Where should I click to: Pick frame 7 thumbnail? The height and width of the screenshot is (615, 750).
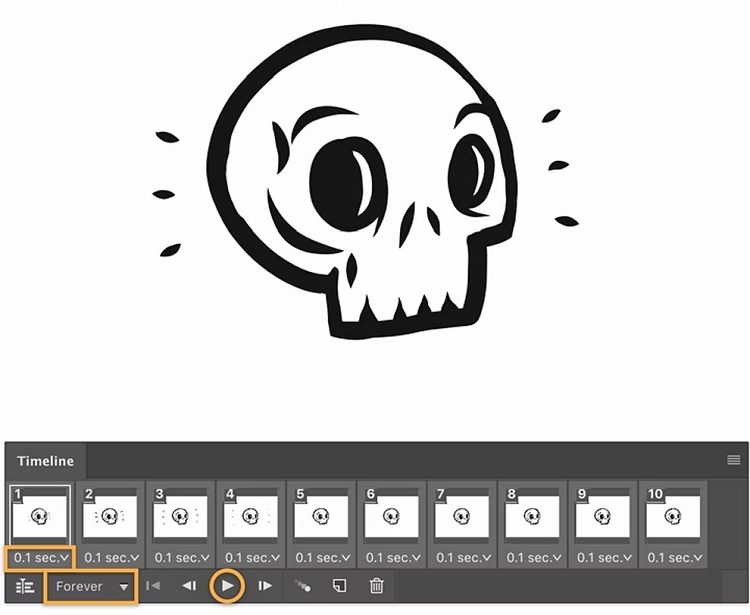pyautogui.click(x=461, y=517)
